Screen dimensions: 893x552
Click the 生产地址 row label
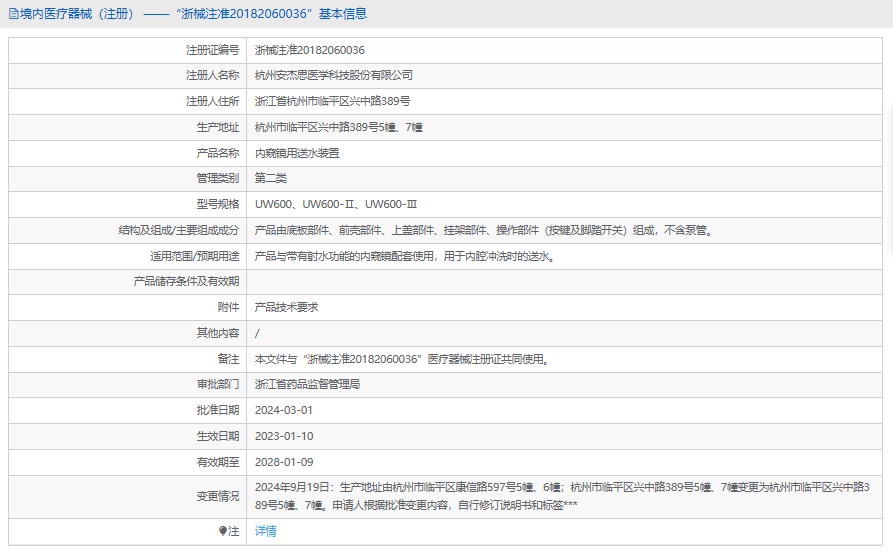tap(218, 127)
